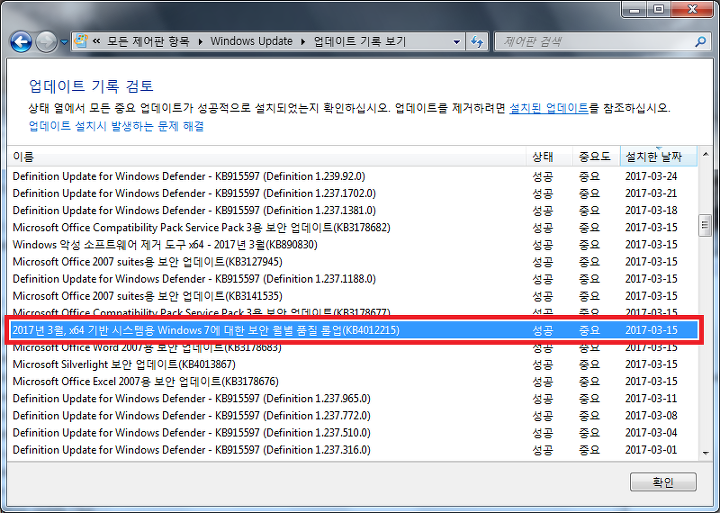Select the KB3178682 Compatibility Pack update row
Screen dimensions: 720x513
click(353, 227)
